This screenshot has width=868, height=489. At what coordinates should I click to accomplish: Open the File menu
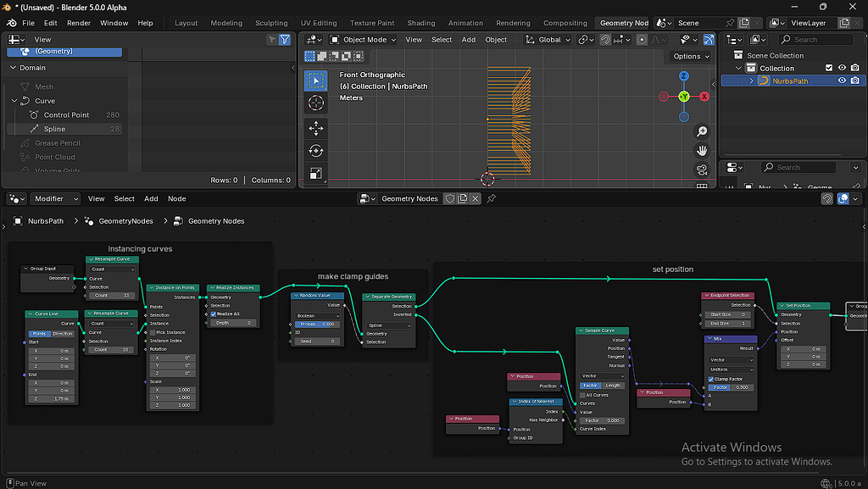pos(28,23)
